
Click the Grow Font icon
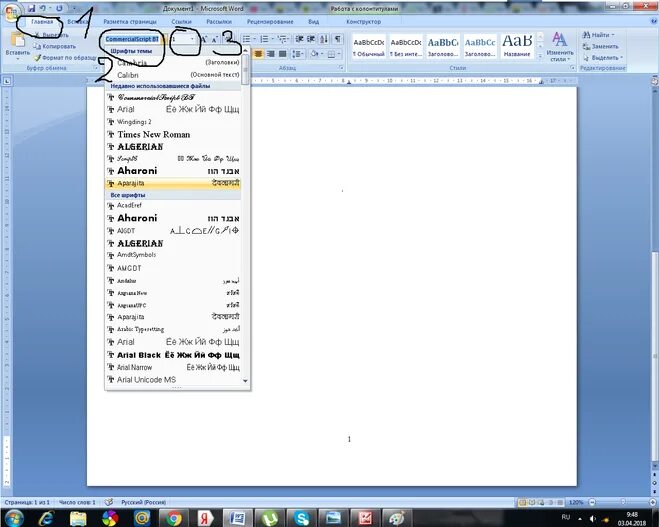(x=204, y=40)
